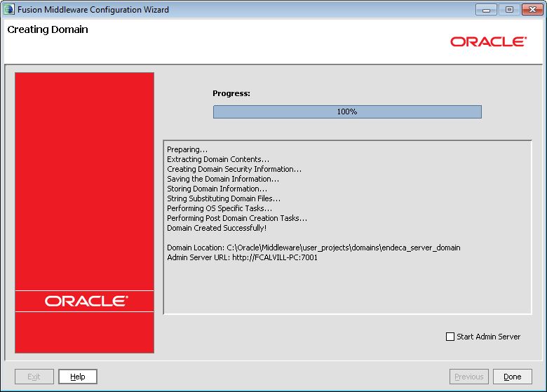Image resolution: width=547 pixels, height=392 pixels.
Task: Click 'Saving the Domain Information...' line
Action: tap(223, 179)
